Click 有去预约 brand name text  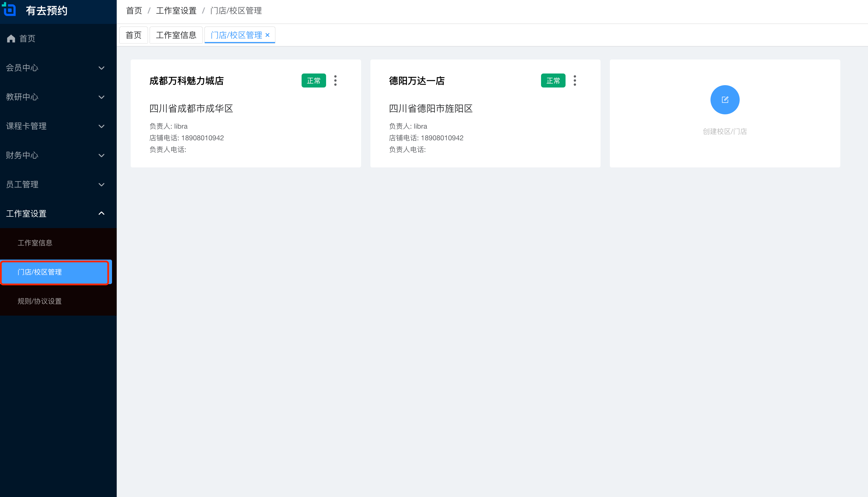point(47,10)
